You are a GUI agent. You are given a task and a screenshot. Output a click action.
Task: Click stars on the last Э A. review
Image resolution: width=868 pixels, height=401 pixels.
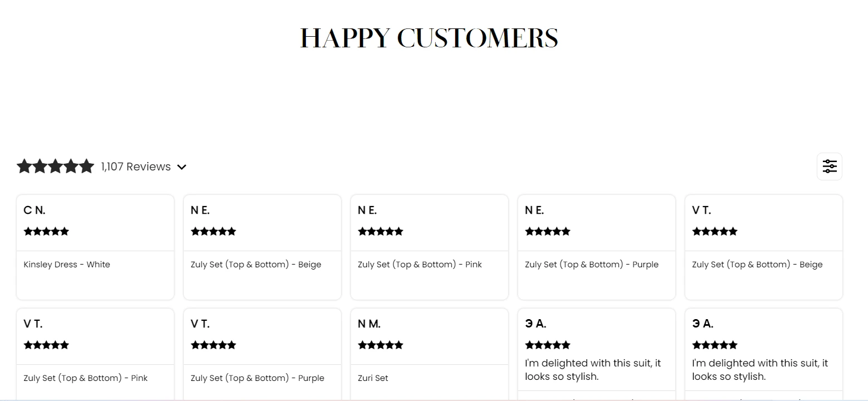tap(715, 345)
